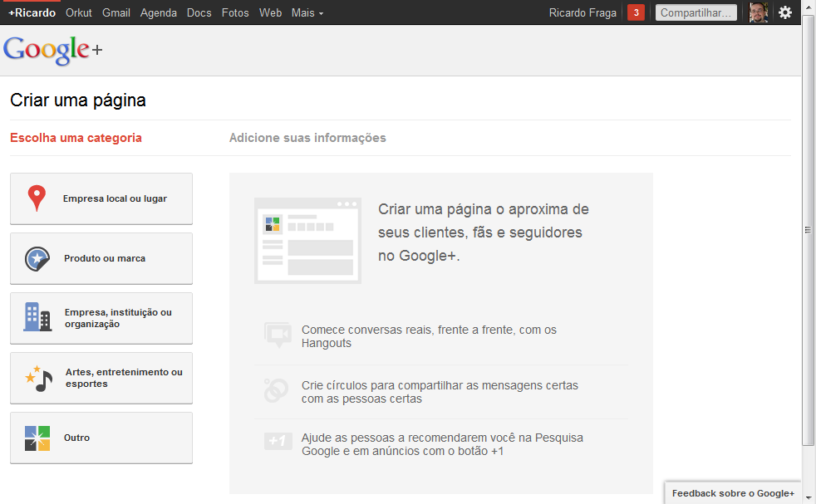Click the Google+ logo
The image size is (816, 504).
[52, 51]
